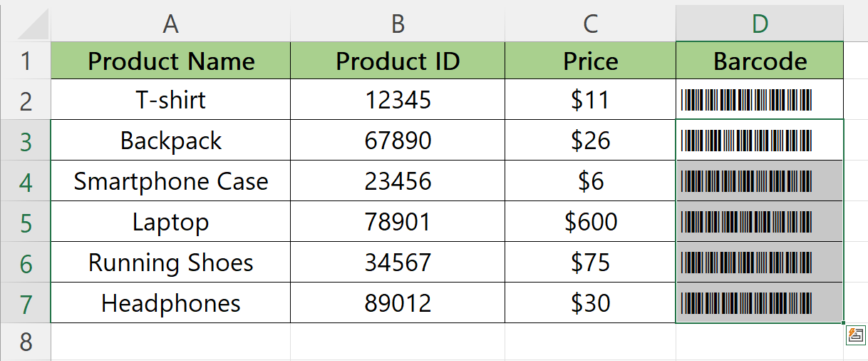Select column D header

pyautogui.click(x=760, y=24)
